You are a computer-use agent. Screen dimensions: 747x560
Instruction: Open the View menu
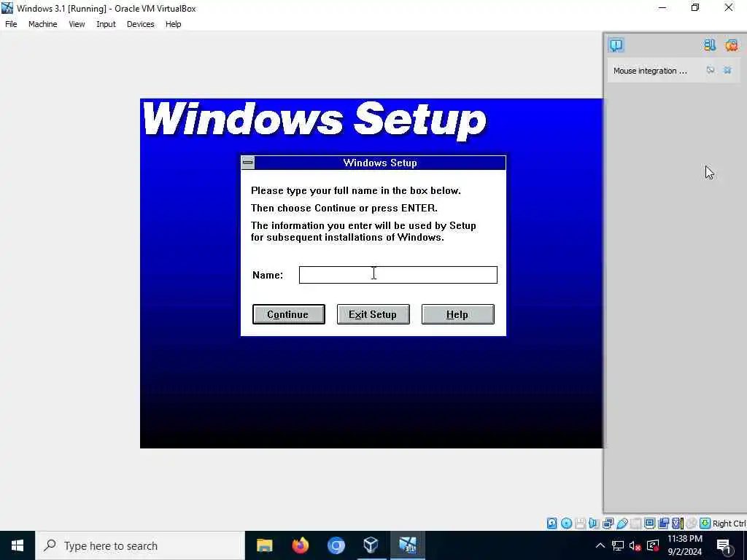[x=77, y=24]
